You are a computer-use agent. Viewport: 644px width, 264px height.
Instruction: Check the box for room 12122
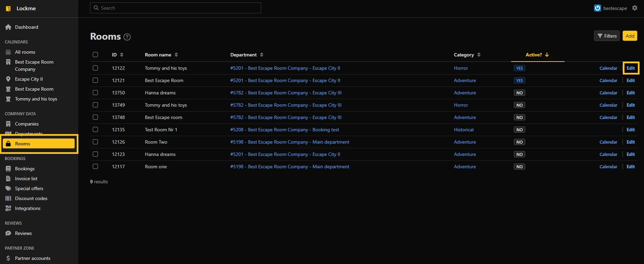tap(96, 68)
